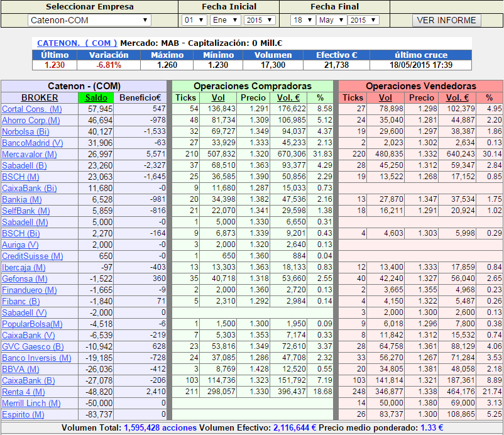Open the CATENON. ( COM ) link
This screenshot has width=504, height=435.
pos(77,43)
